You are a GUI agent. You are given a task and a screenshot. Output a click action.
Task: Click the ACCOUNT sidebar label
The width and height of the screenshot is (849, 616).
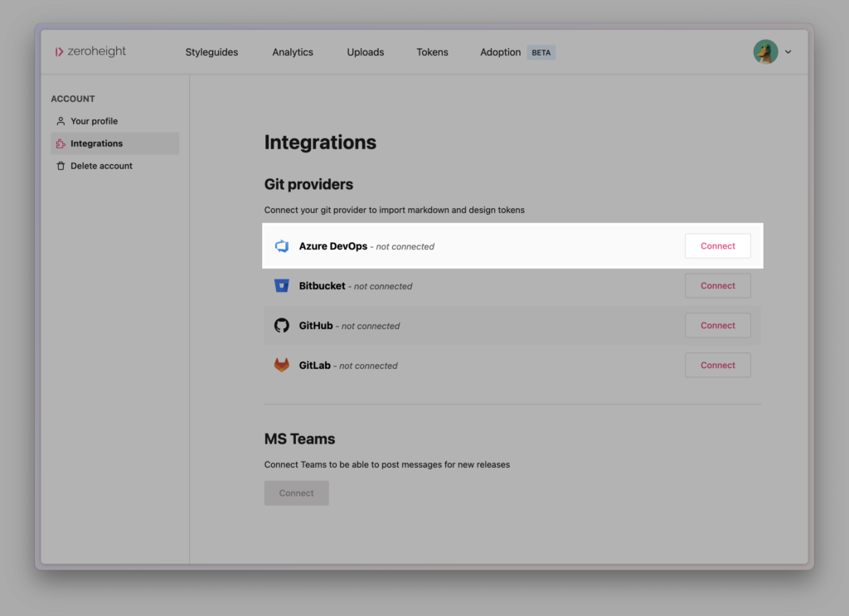coord(73,99)
